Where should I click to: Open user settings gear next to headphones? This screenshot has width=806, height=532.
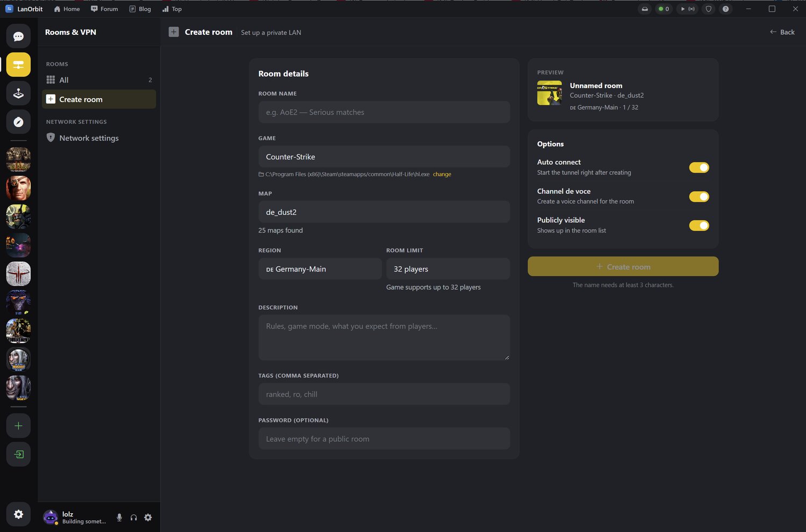pos(148,518)
